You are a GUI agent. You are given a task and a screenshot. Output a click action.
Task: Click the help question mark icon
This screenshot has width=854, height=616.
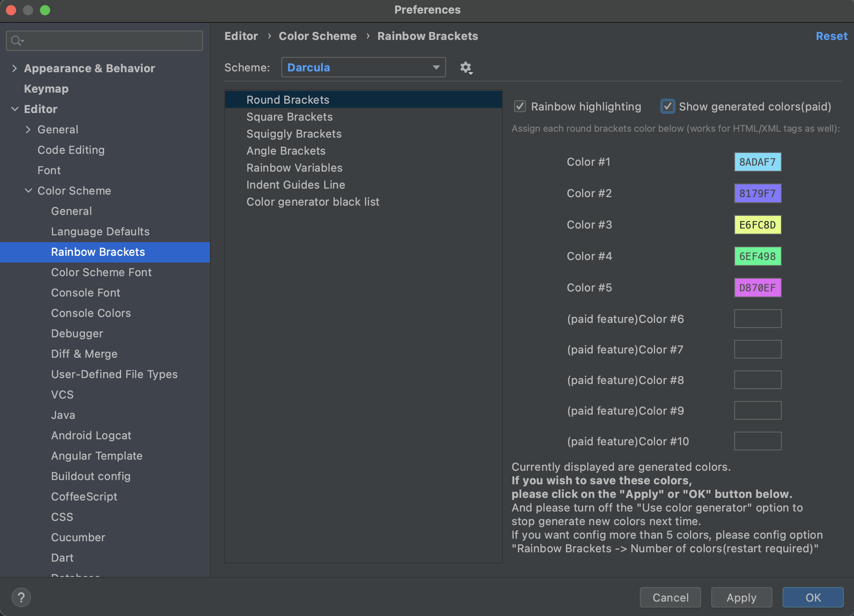(x=21, y=597)
